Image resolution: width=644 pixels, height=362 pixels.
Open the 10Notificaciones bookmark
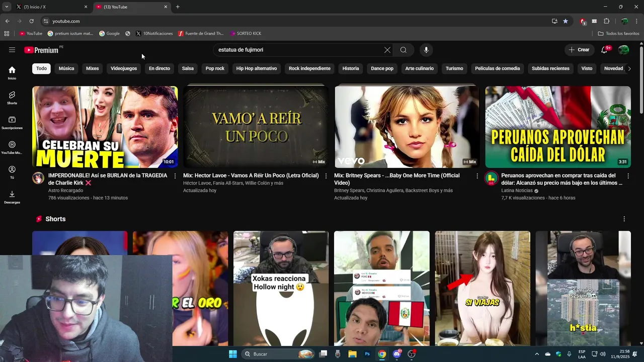pos(154,34)
